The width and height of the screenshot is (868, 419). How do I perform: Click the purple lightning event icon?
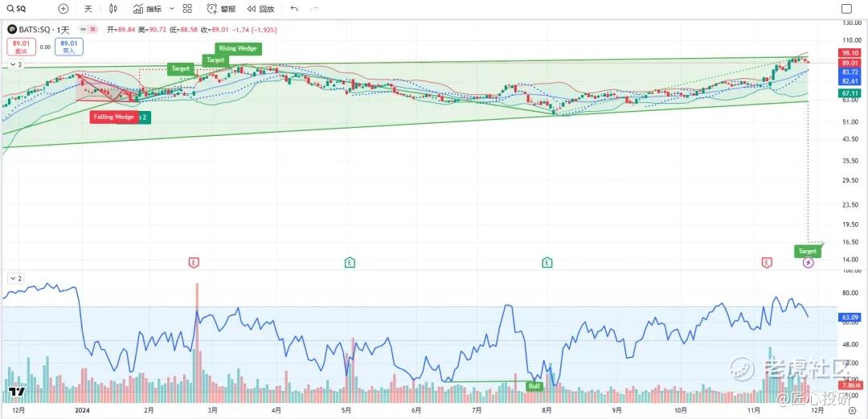[809, 262]
